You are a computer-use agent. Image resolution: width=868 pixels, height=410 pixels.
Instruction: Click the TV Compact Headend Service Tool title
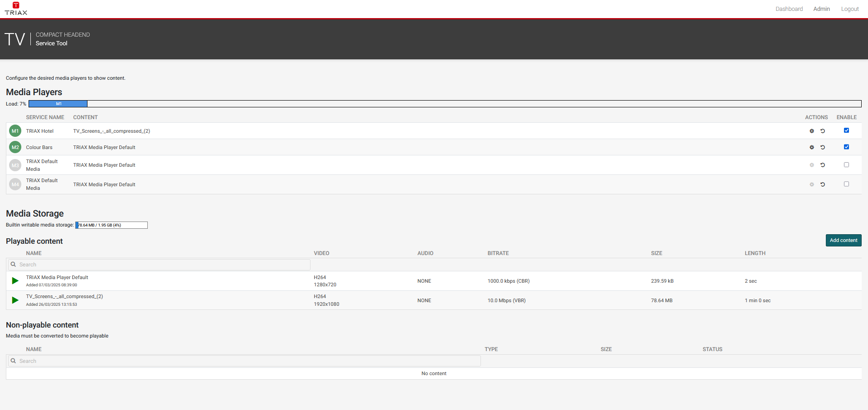47,39
